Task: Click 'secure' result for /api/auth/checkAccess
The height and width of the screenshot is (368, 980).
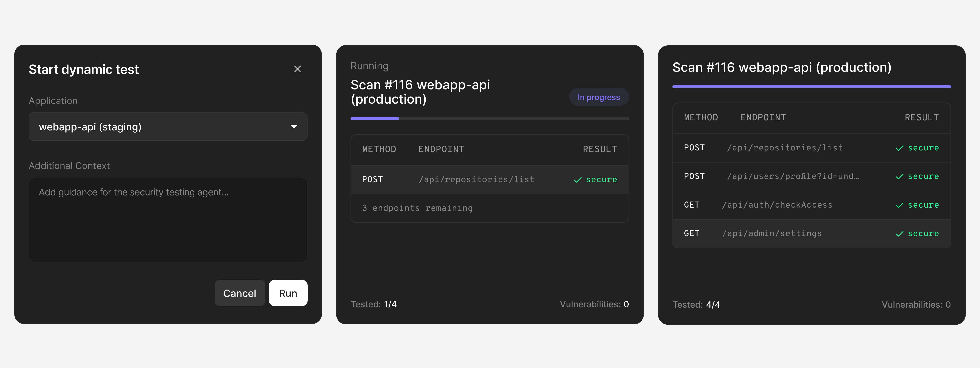Action: pos(923,205)
